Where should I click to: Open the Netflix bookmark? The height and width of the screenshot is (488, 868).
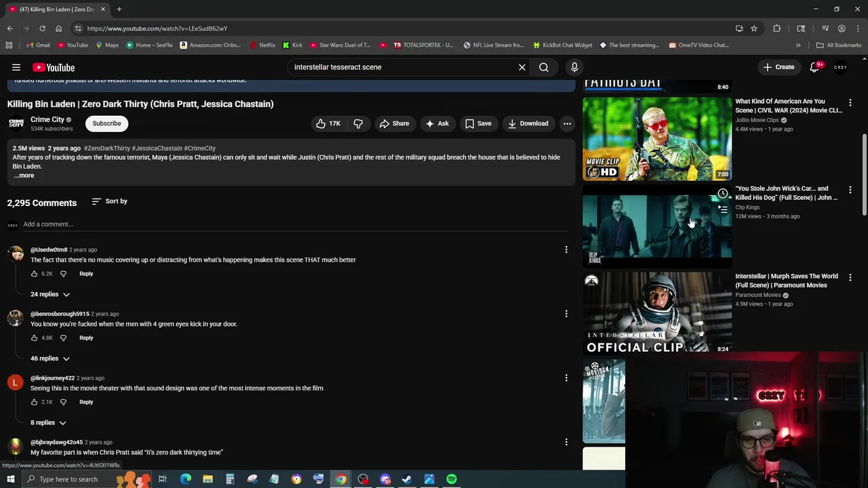262,45
